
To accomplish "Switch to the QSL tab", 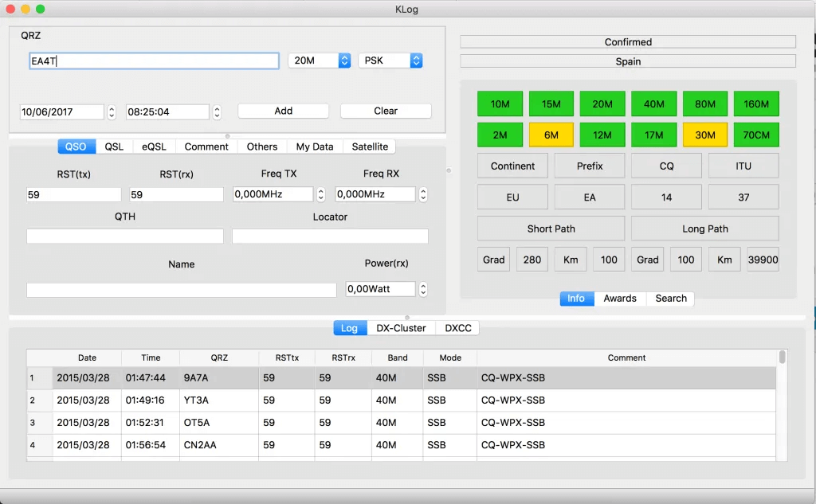I will [114, 147].
